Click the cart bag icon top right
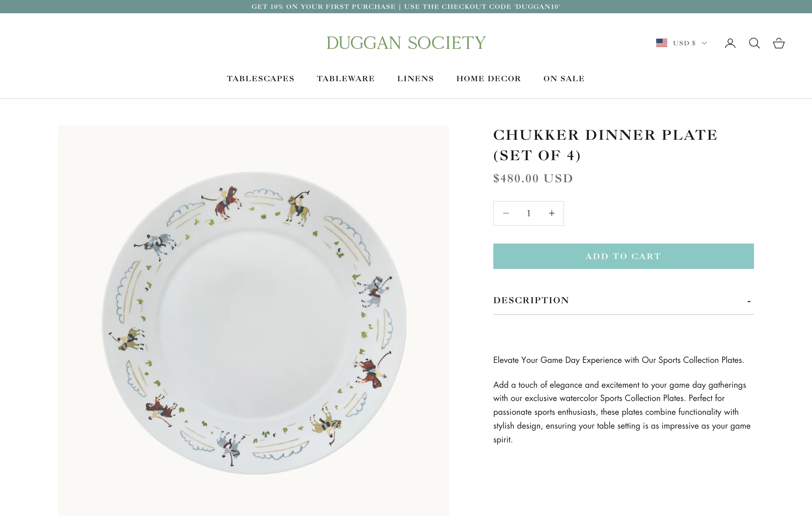 pos(779,43)
